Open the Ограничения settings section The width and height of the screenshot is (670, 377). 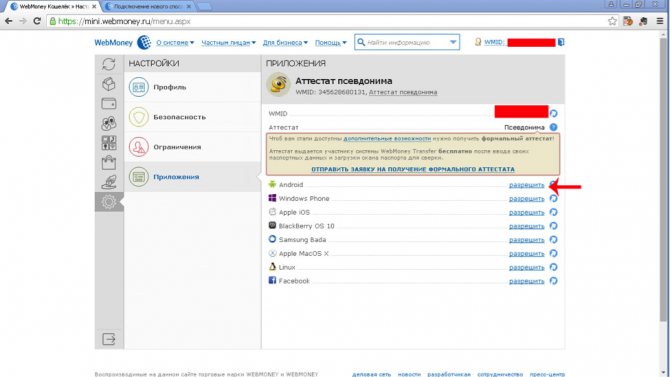pos(193,147)
